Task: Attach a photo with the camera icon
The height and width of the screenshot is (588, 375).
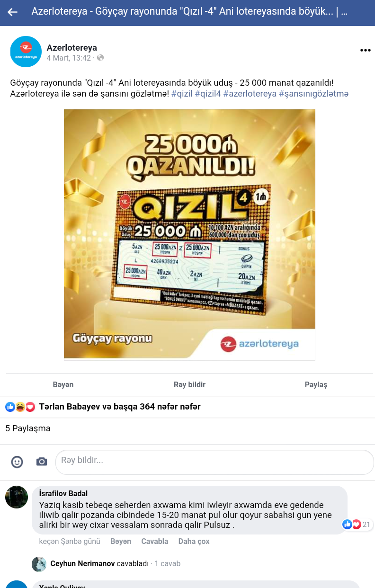Action: point(42,462)
